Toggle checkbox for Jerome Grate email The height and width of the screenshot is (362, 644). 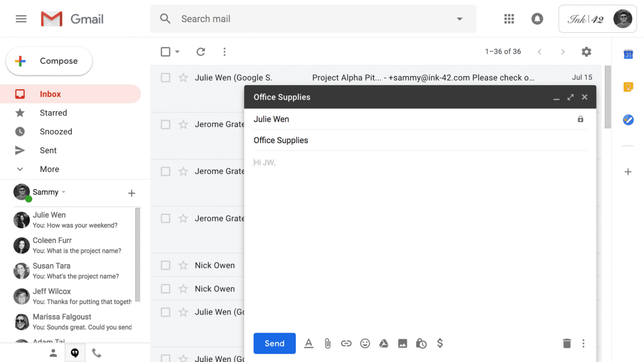pyautogui.click(x=165, y=124)
